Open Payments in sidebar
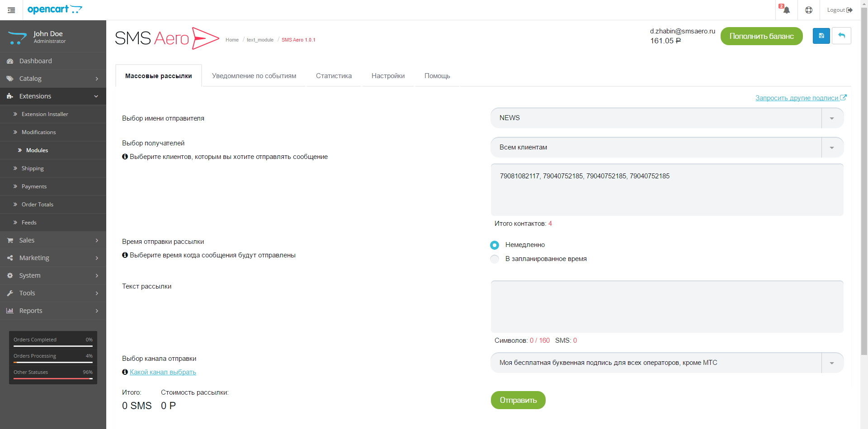This screenshot has height=429, width=868. coord(53,187)
